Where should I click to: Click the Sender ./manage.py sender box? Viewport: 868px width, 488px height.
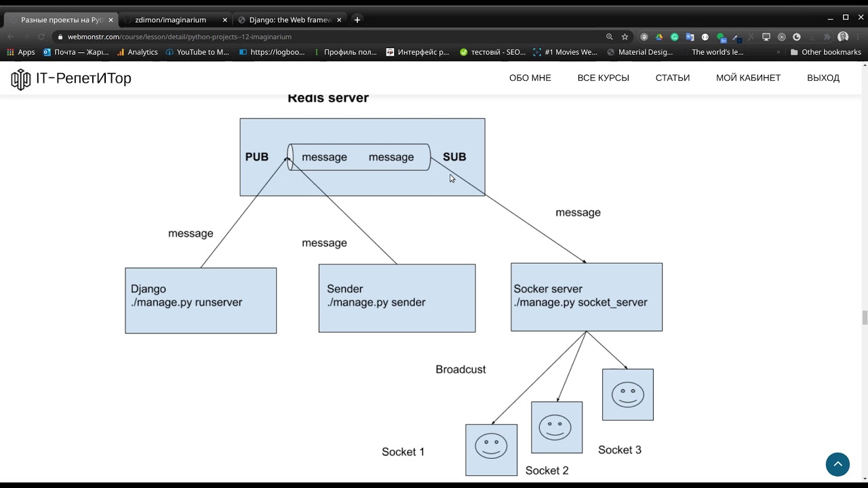(397, 298)
